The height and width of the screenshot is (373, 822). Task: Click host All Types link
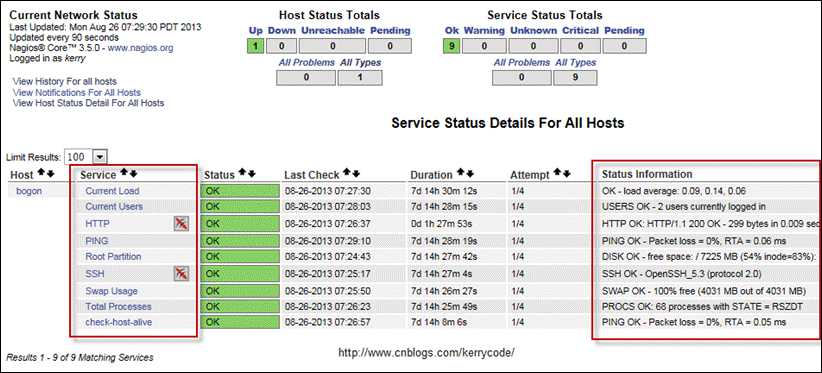click(x=361, y=62)
